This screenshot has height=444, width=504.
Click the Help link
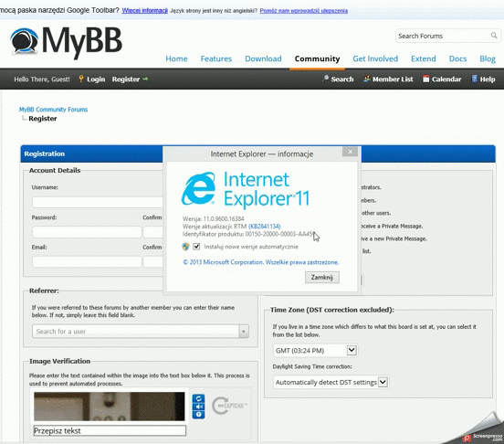click(x=488, y=79)
